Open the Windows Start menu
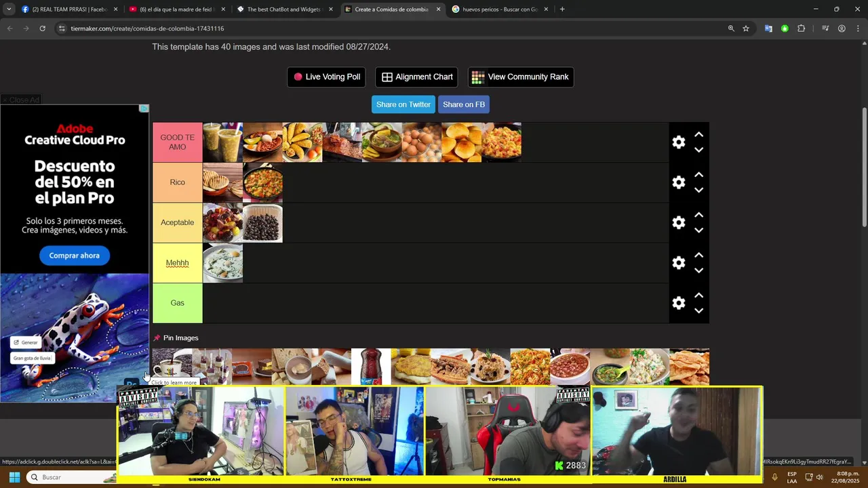 pyautogui.click(x=14, y=477)
